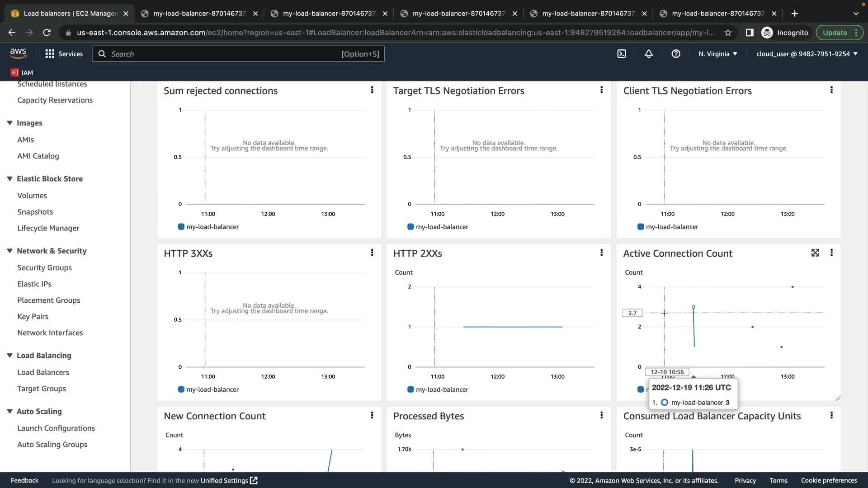Open Target Groups in sidebar
The image size is (868, 488).
(x=42, y=389)
